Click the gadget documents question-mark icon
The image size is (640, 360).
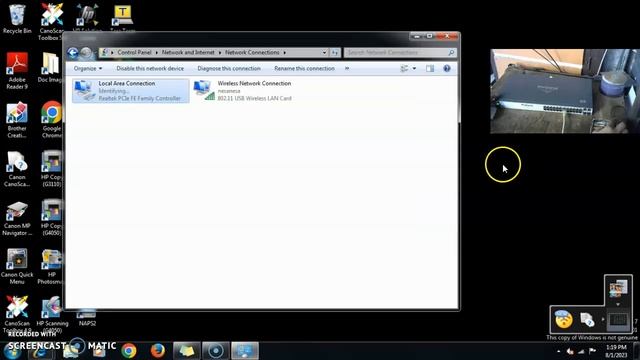587,320
